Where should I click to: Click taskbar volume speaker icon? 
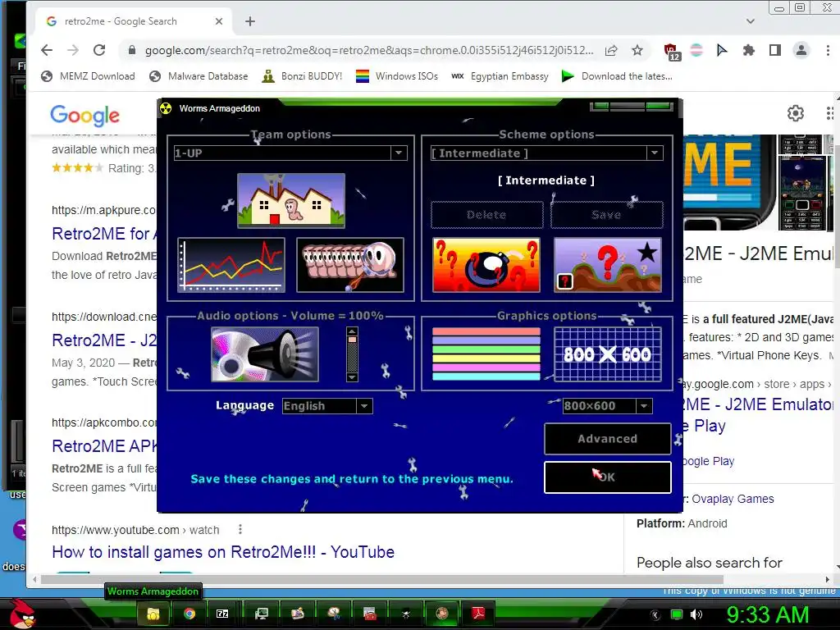click(x=696, y=614)
